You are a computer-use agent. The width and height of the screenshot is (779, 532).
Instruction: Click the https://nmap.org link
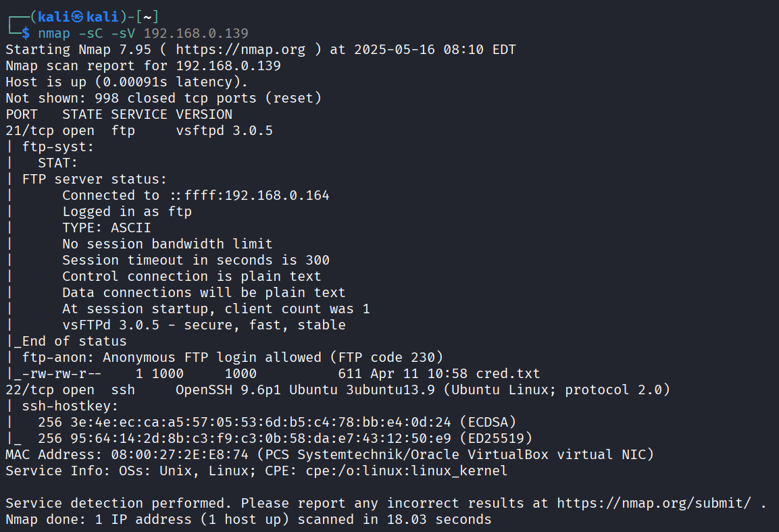click(x=241, y=50)
